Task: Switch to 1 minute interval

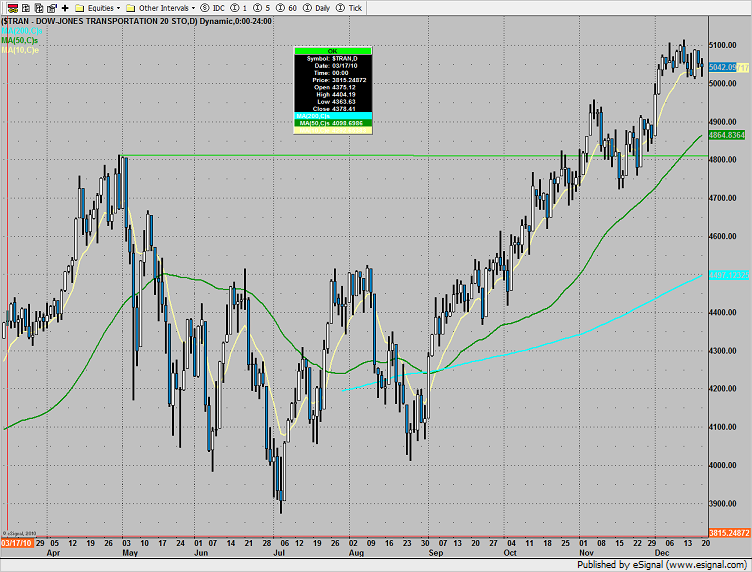Action: (x=239, y=8)
